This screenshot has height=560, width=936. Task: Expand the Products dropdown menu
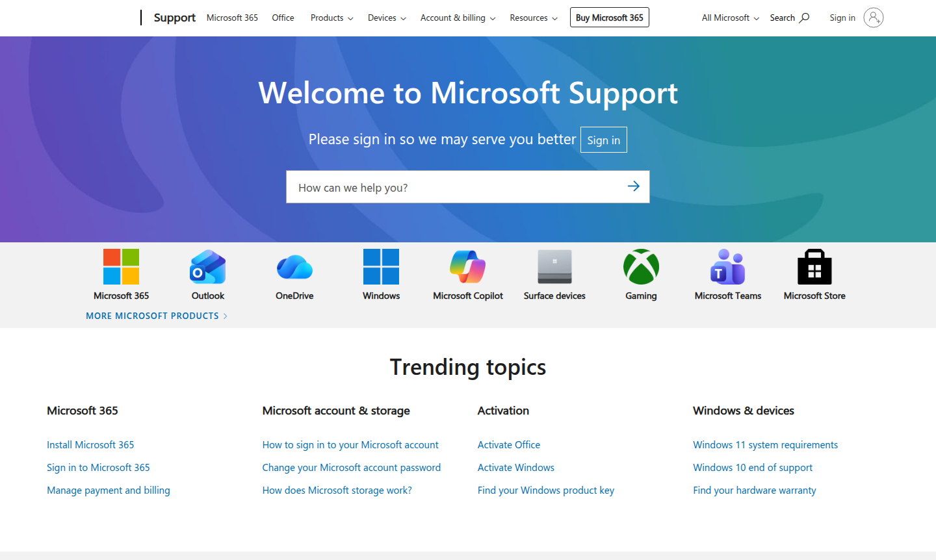pyautogui.click(x=331, y=18)
